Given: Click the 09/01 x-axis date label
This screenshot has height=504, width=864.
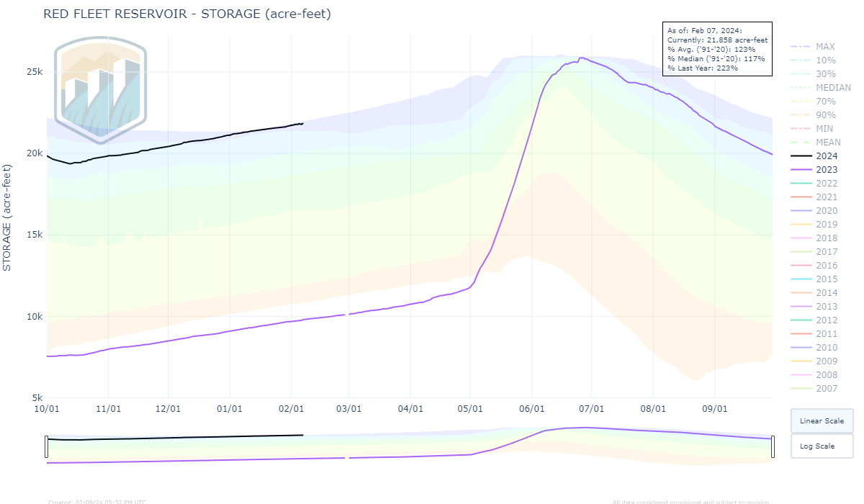Looking at the screenshot, I should (714, 408).
